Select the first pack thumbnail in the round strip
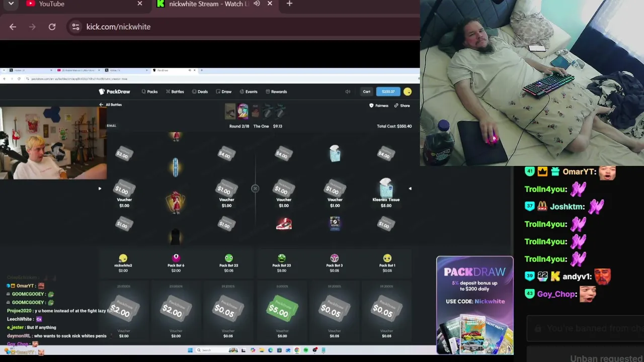The width and height of the screenshot is (644, 362). point(230,111)
